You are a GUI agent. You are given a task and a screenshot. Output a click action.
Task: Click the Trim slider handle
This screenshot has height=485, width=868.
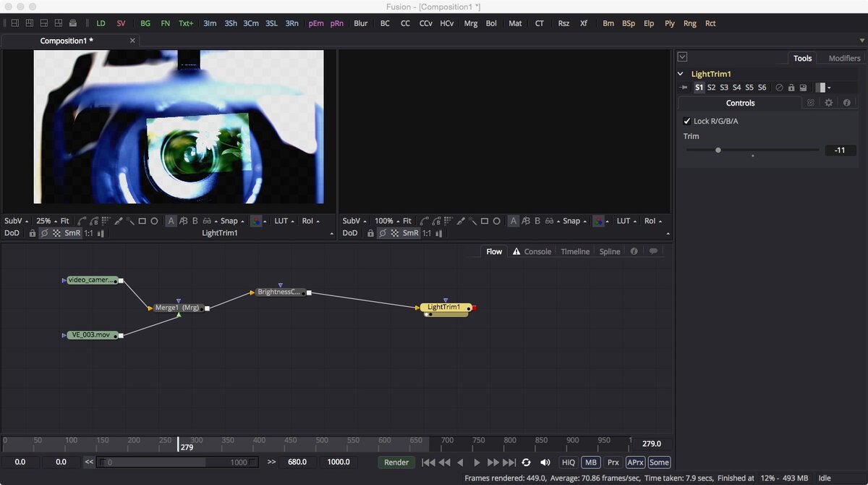718,150
